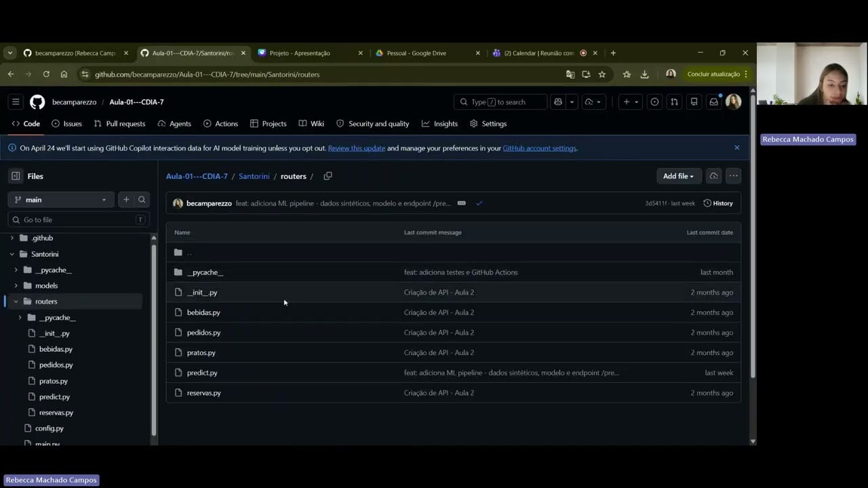Open the repository Settings tab
The height and width of the screenshot is (488, 868).
click(488, 123)
